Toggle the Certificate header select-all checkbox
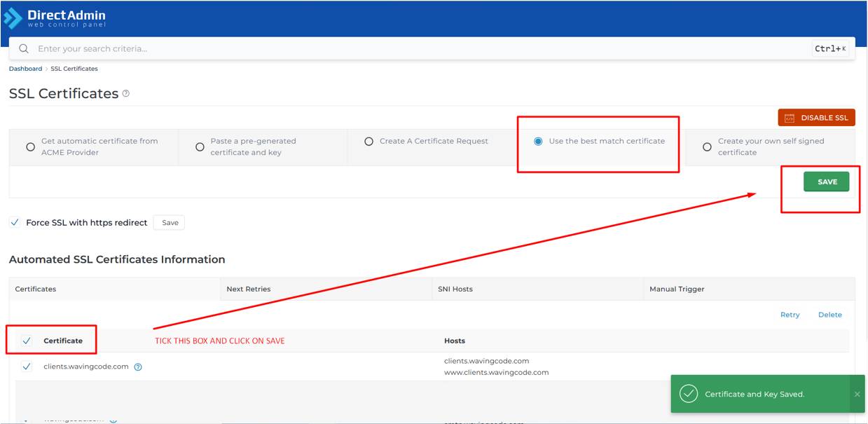Screen dimensions: 868x424 click(27, 341)
